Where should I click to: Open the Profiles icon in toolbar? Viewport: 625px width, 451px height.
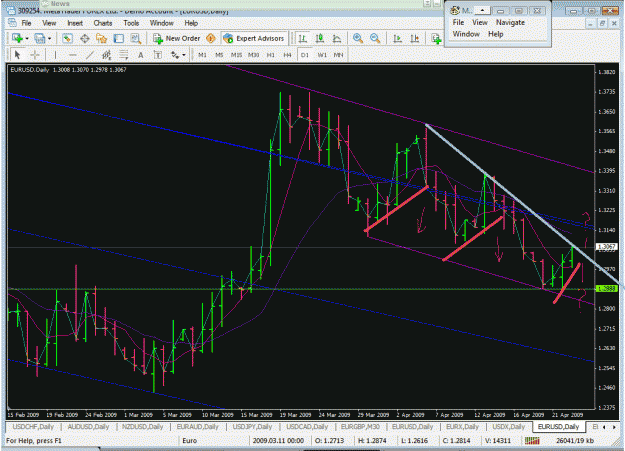[x=39, y=38]
